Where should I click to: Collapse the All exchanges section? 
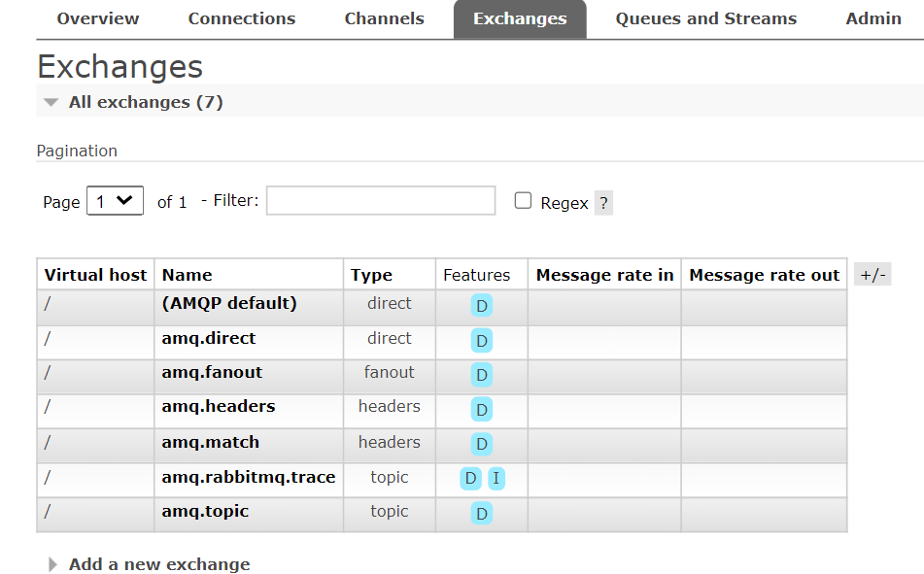coord(146,102)
